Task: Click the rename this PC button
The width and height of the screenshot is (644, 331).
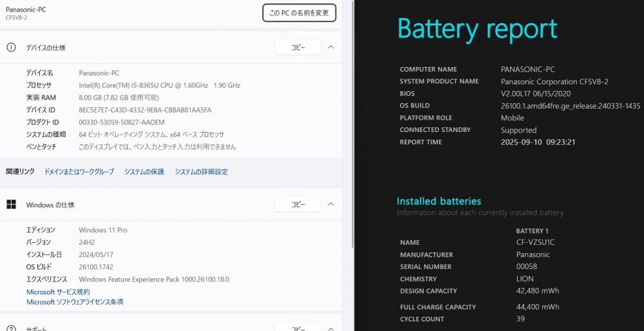Action: click(299, 13)
